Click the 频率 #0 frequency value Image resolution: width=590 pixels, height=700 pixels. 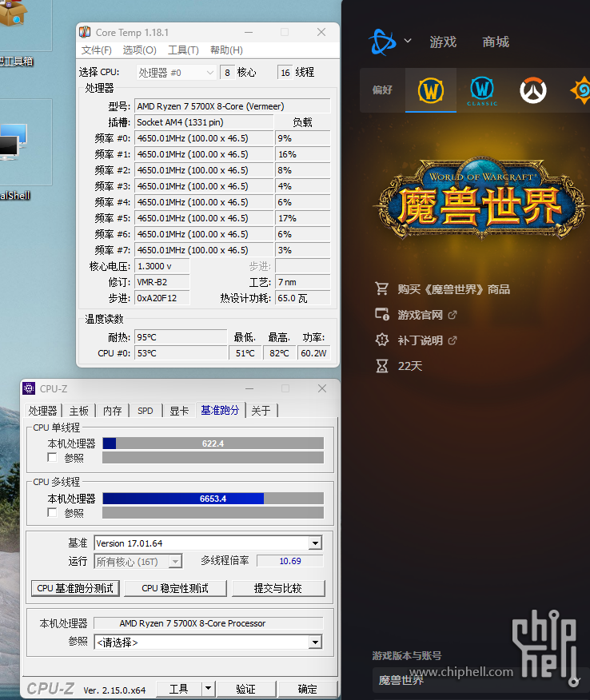pyautogui.click(x=204, y=138)
